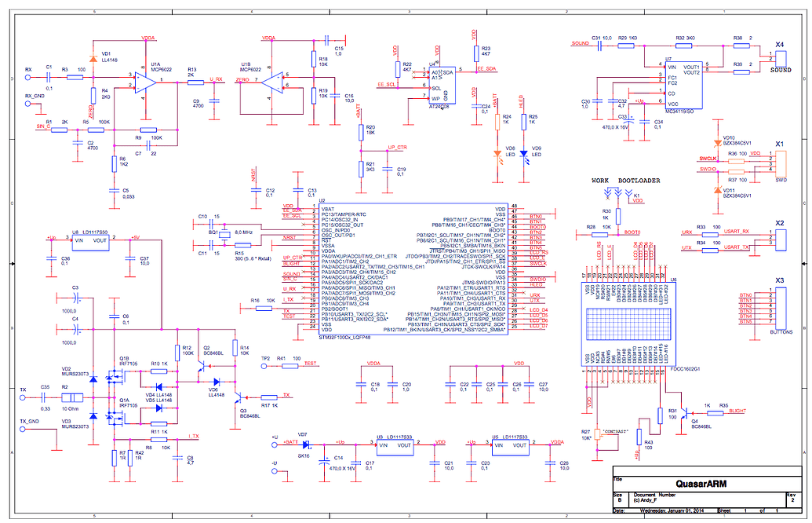Click the +U power input terminal
Viewport: 812px width, 523px height.
[275, 444]
